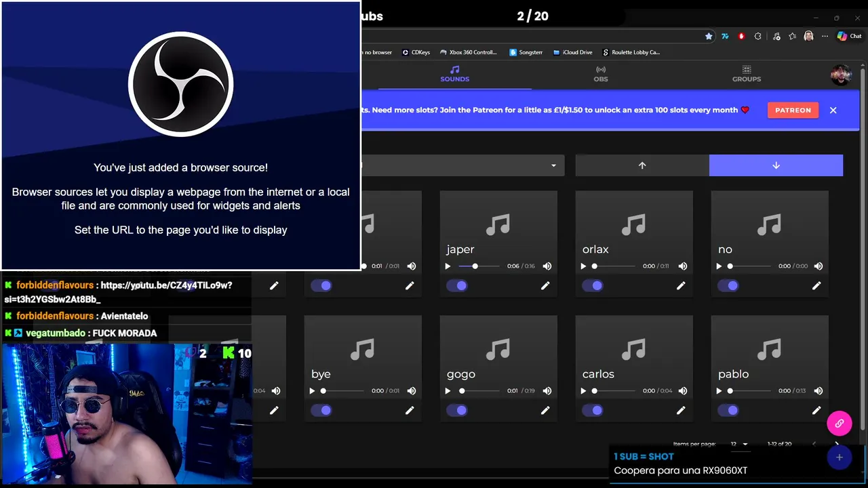Click the orlax sound card thumbnail
Screen dimensions: 868x488
coord(634,224)
